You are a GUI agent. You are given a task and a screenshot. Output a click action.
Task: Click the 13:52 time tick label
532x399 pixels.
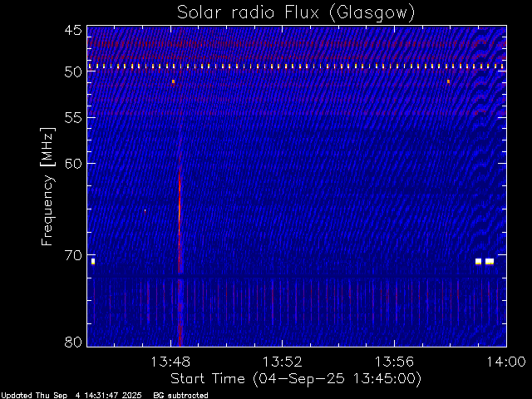click(283, 362)
